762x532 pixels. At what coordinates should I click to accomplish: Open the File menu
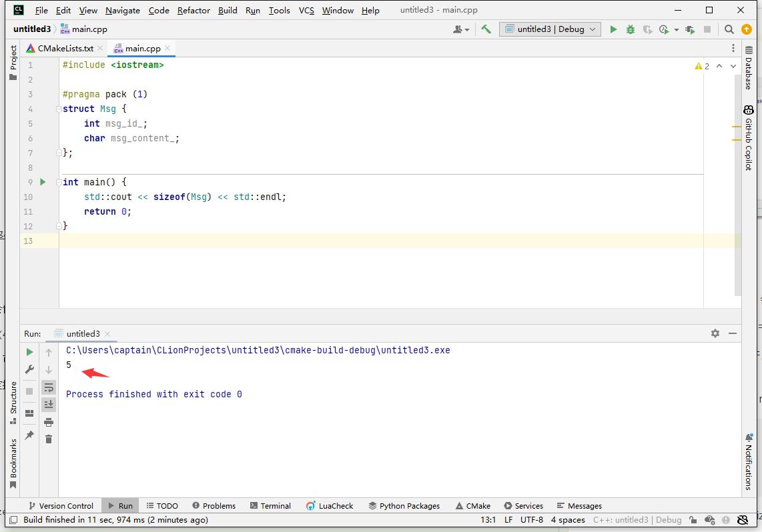click(41, 10)
